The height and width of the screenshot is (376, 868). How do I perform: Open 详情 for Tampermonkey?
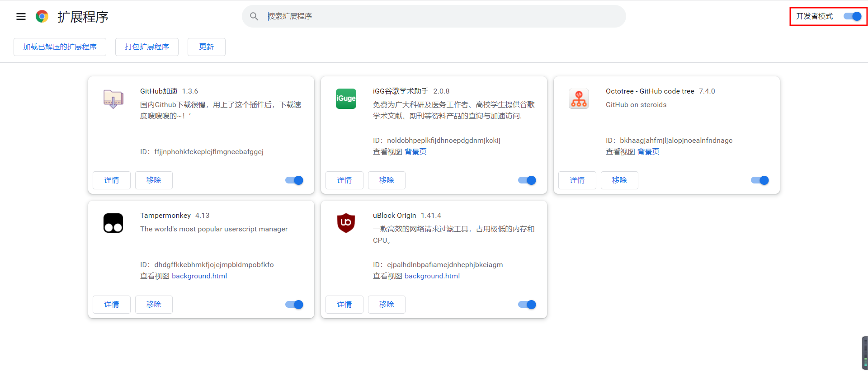[x=112, y=305]
